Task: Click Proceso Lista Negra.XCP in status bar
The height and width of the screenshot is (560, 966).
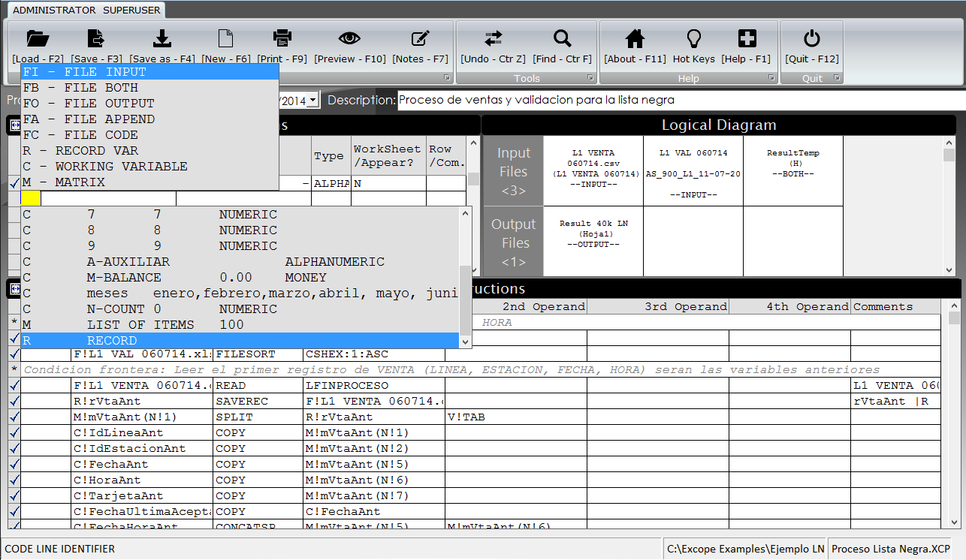Action: pos(891,549)
